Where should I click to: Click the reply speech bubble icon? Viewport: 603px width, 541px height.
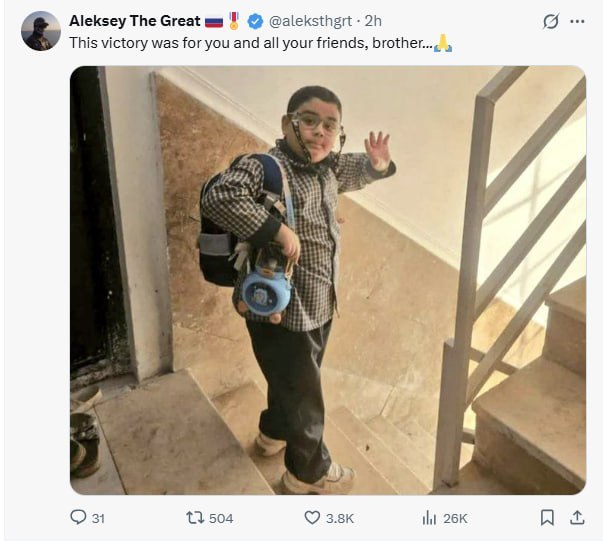point(78,517)
